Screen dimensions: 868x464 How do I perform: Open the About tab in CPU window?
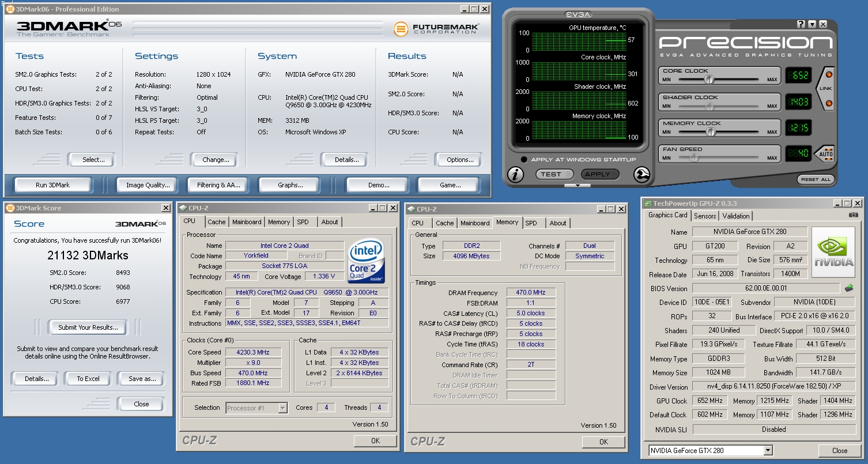pos(330,222)
